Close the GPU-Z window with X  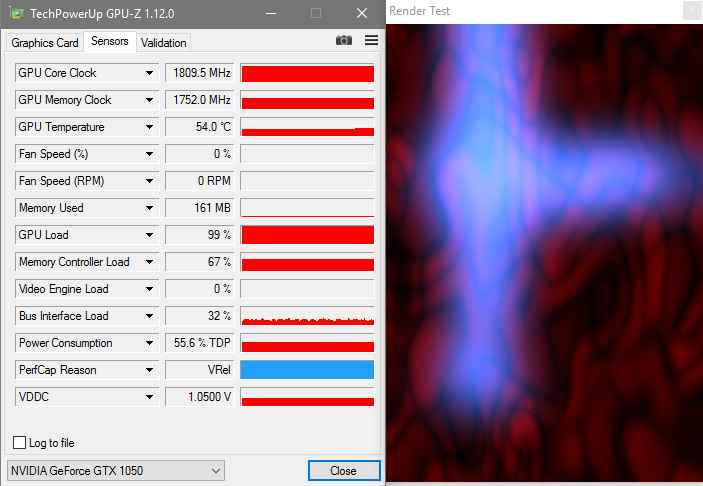coord(362,13)
